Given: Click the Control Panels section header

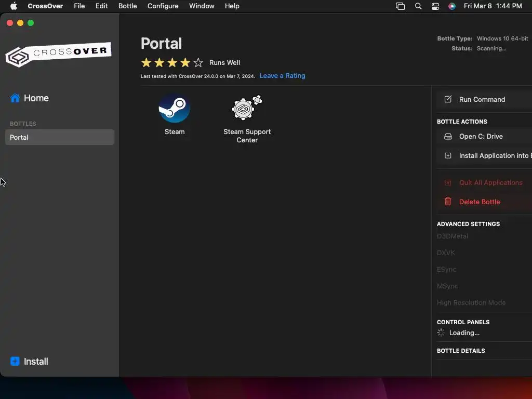Looking at the screenshot, I should tap(463, 322).
